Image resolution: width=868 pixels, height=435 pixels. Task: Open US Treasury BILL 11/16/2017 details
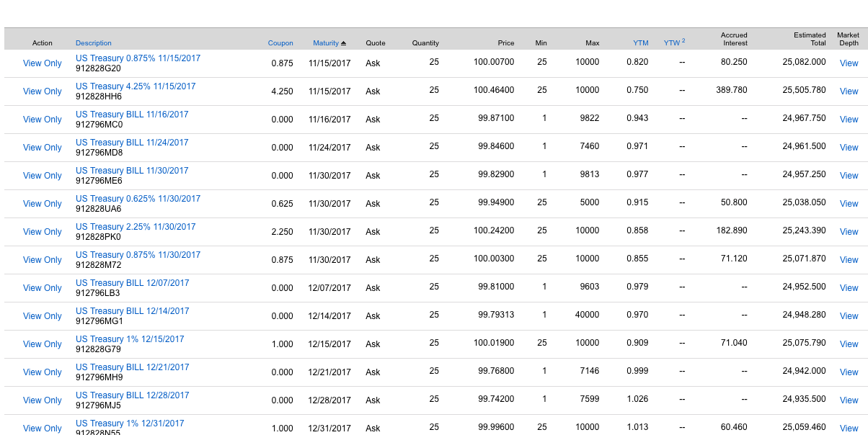coord(132,115)
